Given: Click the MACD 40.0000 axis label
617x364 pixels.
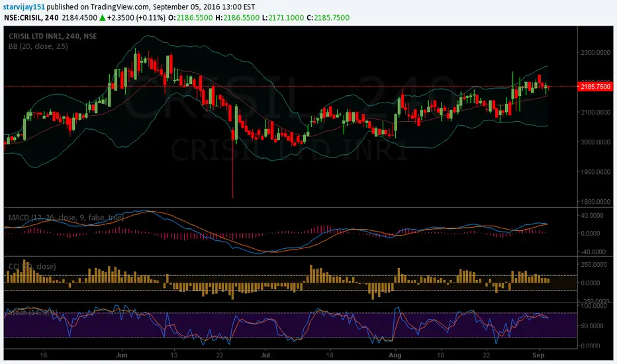Looking at the screenshot, I should pos(593,215).
